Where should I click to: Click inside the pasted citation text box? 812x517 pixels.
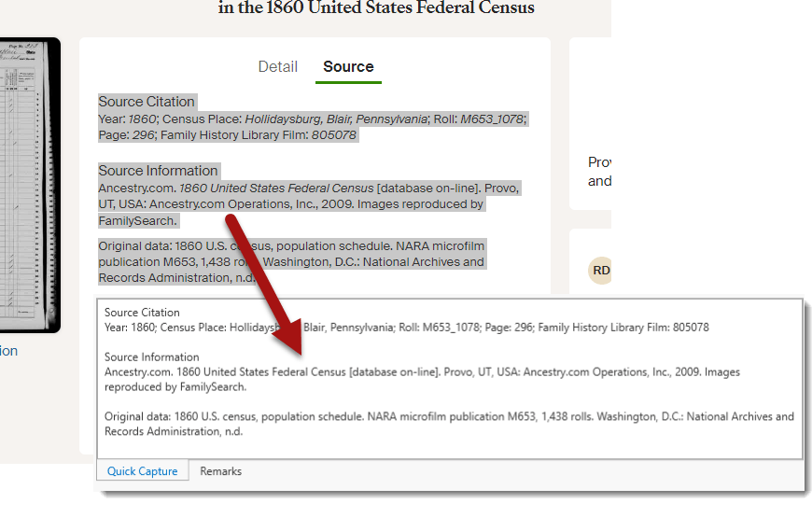(450, 379)
